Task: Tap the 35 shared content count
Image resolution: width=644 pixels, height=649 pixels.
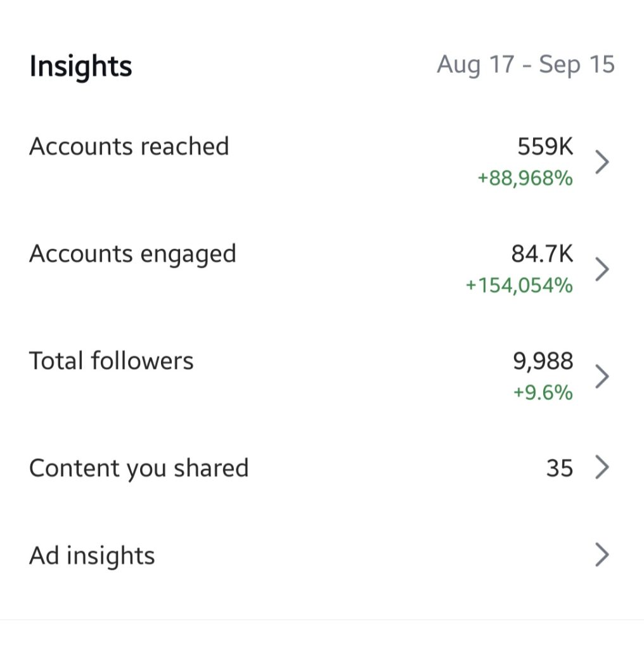Action: pos(559,468)
